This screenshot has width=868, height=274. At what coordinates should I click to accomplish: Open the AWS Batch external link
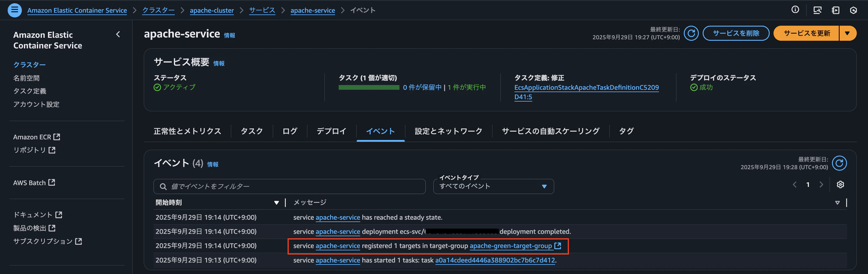[34, 182]
